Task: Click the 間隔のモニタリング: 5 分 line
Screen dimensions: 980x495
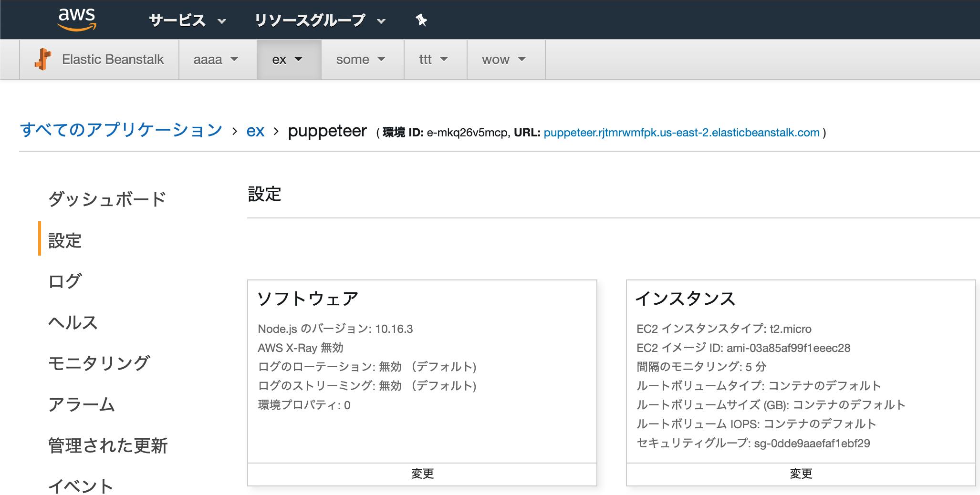Action: point(701,367)
